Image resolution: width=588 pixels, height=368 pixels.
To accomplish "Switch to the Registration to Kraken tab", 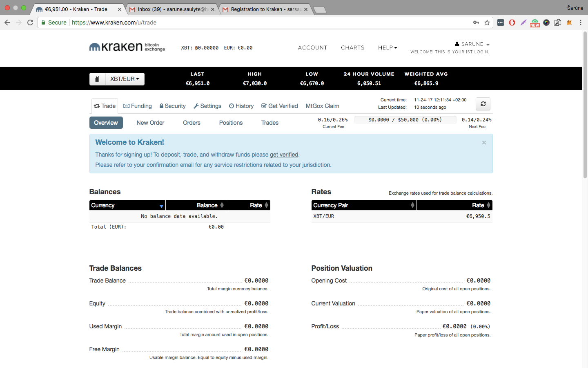I will click(x=266, y=9).
